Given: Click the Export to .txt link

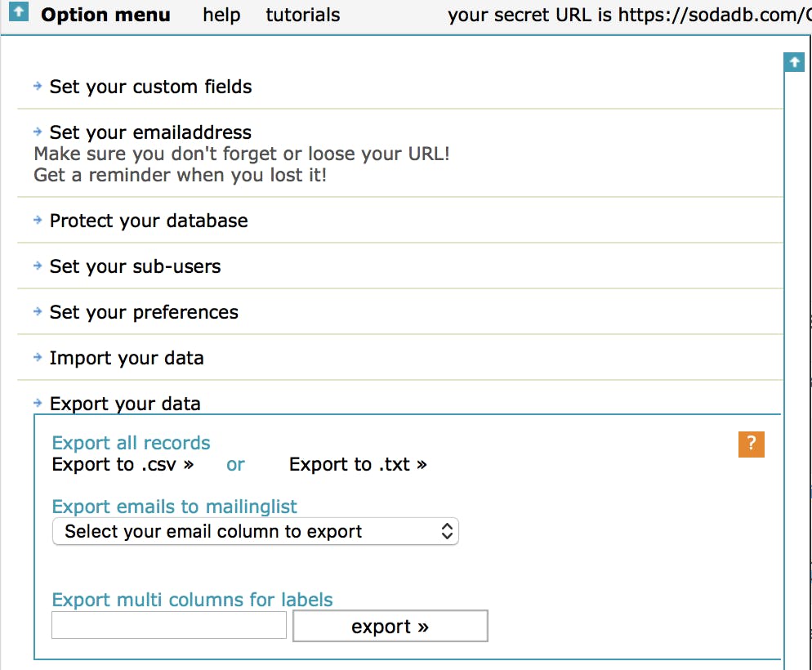Looking at the screenshot, I should pos(358,465).
